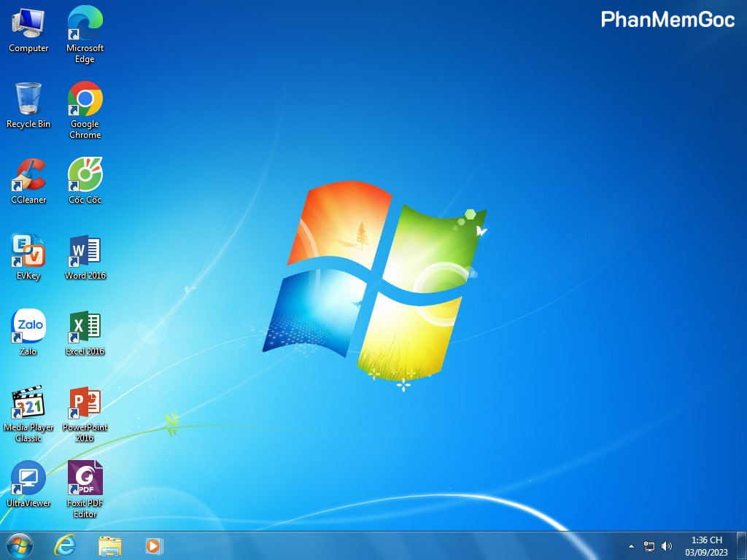Select the Google Chrome shortcut

click(85, 99)
